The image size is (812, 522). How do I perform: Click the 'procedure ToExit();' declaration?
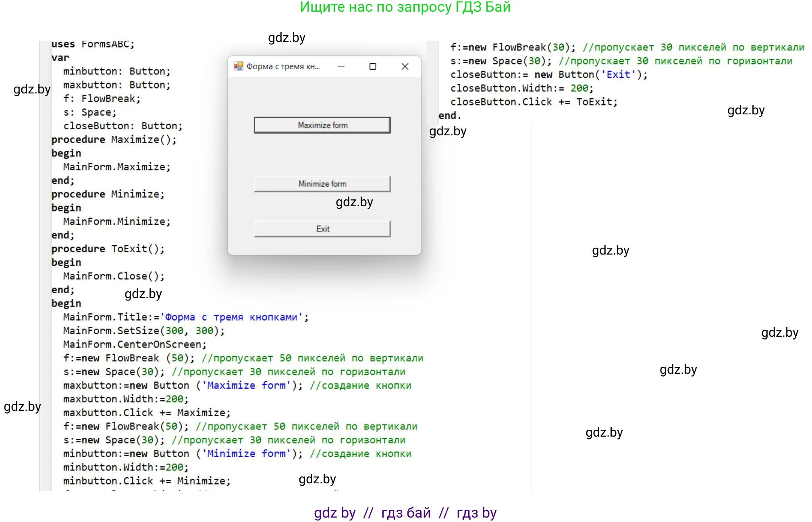108,249
